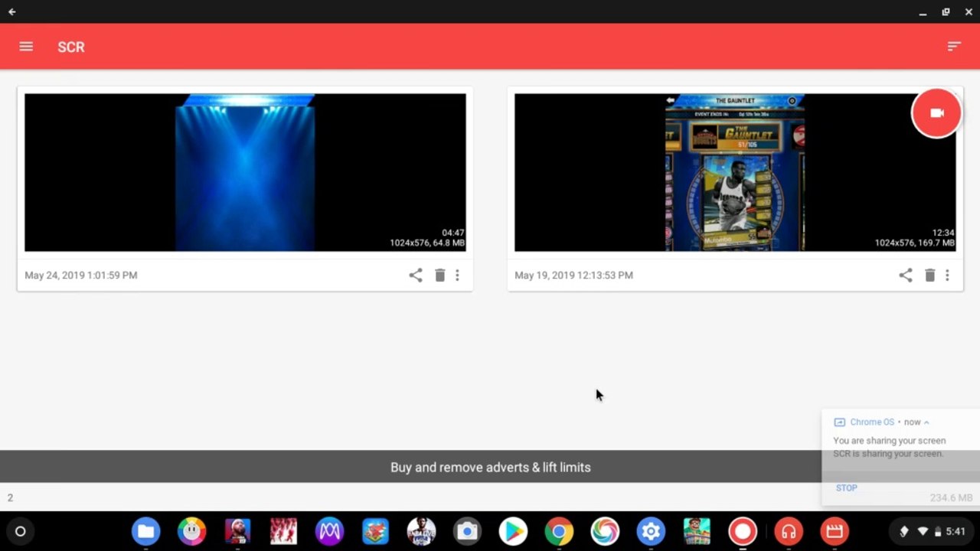The height and width of the screenshot is (551, 980).
Task: Delete the May 24, 2019 recording
Action: point(440,275)
